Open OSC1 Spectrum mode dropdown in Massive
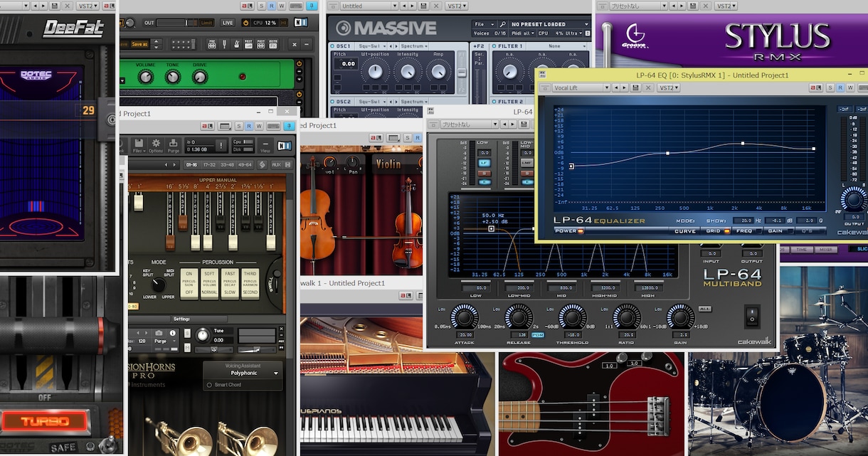Screen dimensions: 868x456 point(414,46)
